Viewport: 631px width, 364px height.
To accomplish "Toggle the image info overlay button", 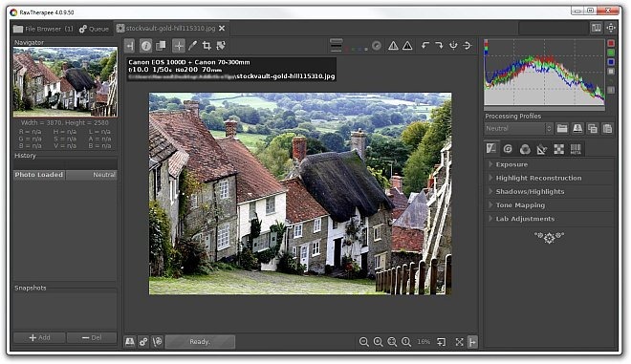I will 145,46.
